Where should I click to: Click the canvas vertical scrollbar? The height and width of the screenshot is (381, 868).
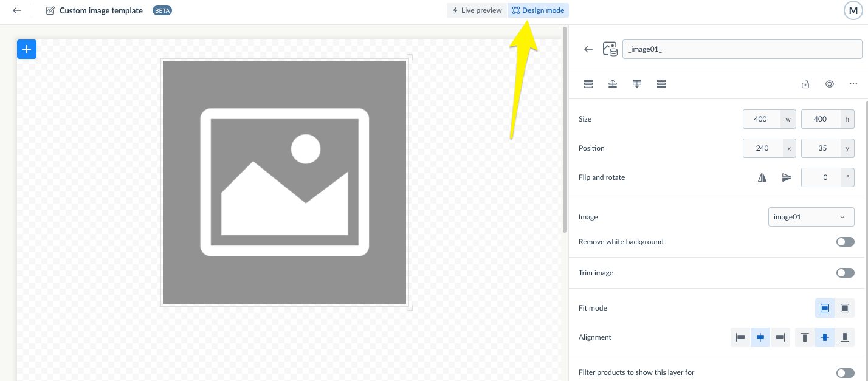565,129
